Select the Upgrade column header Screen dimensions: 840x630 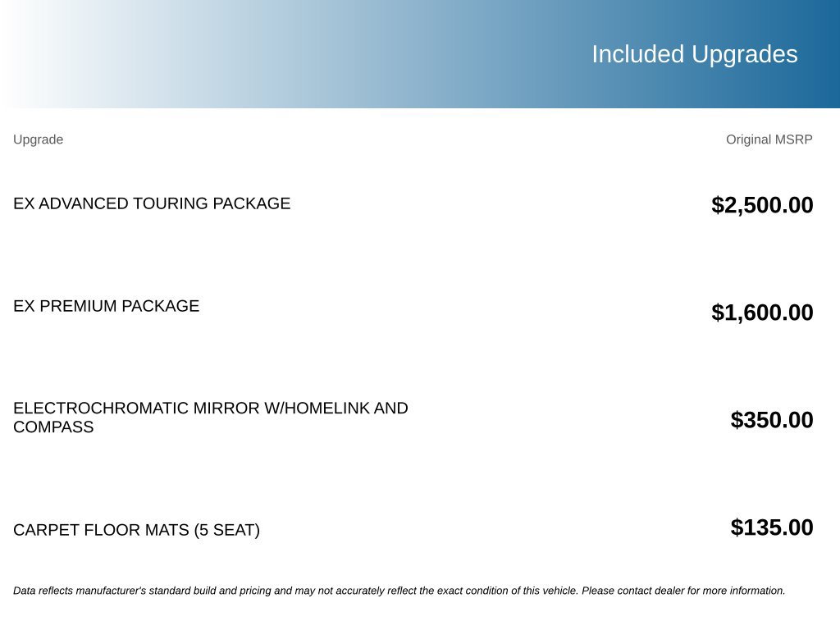pyautogui.click(x=38, y=139)
